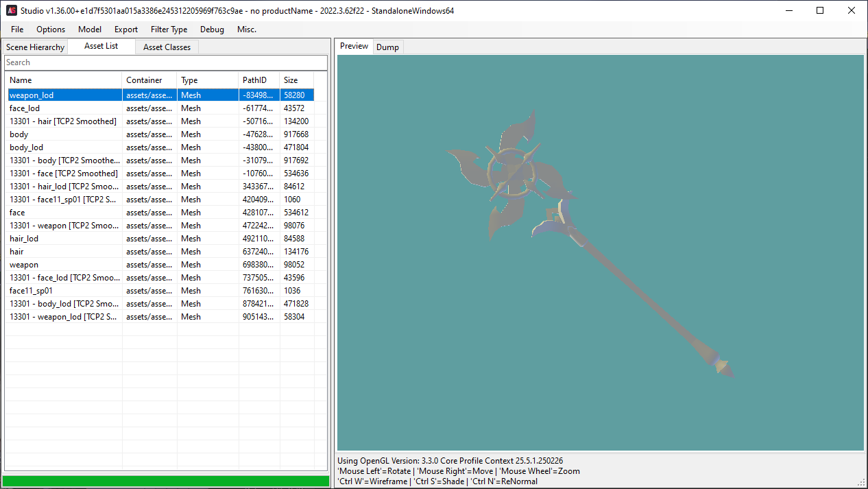The image size is (868, 489).
Task: Select the weapon mesh asset row
Action: click(160, 265)
